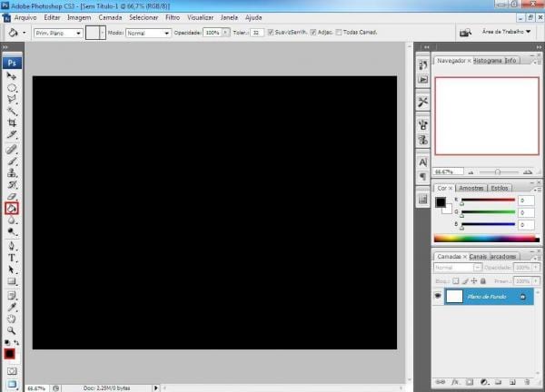Select the Zoom tool
The width and height of the screenshot is (545, 392).
coord(12,330)
